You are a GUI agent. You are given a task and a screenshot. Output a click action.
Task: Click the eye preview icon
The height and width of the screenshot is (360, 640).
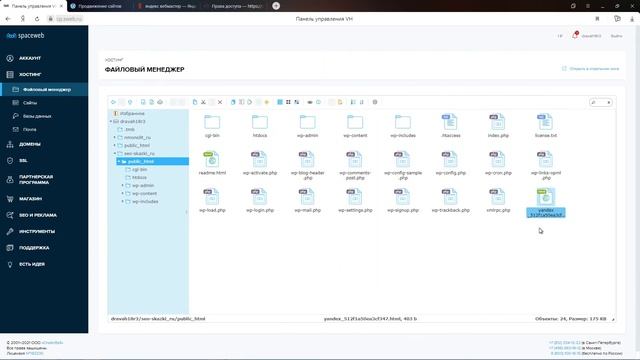(x=310, y=102)
